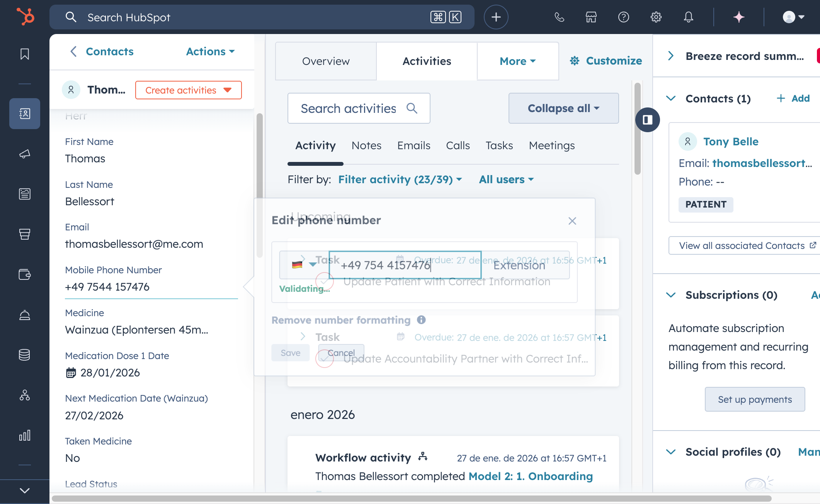Screen dimensions: 820x504
Task: Open the CRM contacts sidebar icon
Action: (25, 114)
